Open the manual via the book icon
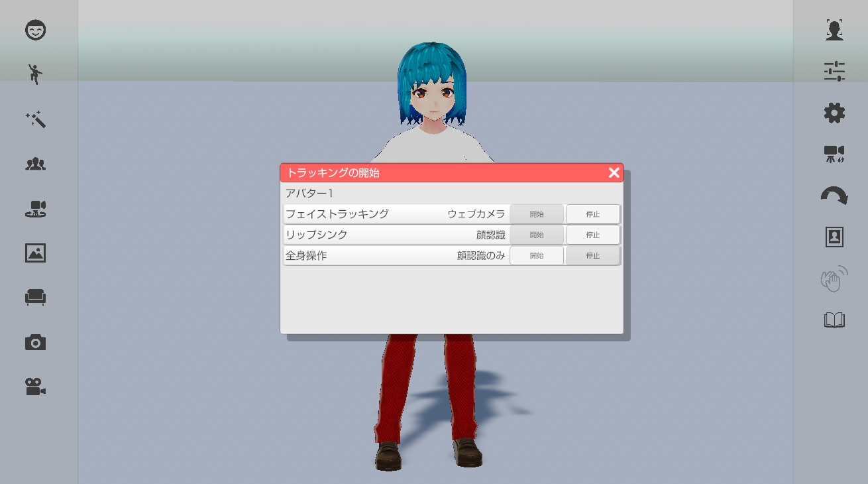 point(834,320)
